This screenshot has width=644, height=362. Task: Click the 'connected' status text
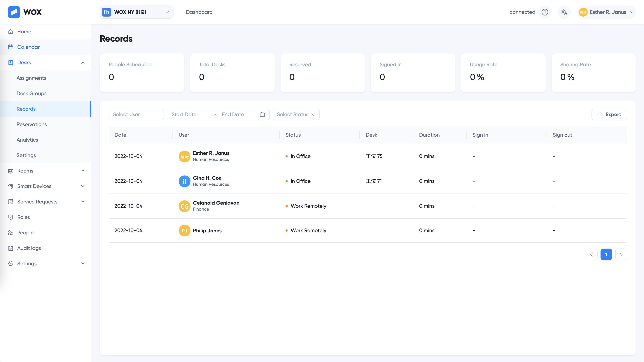point(522,12)
